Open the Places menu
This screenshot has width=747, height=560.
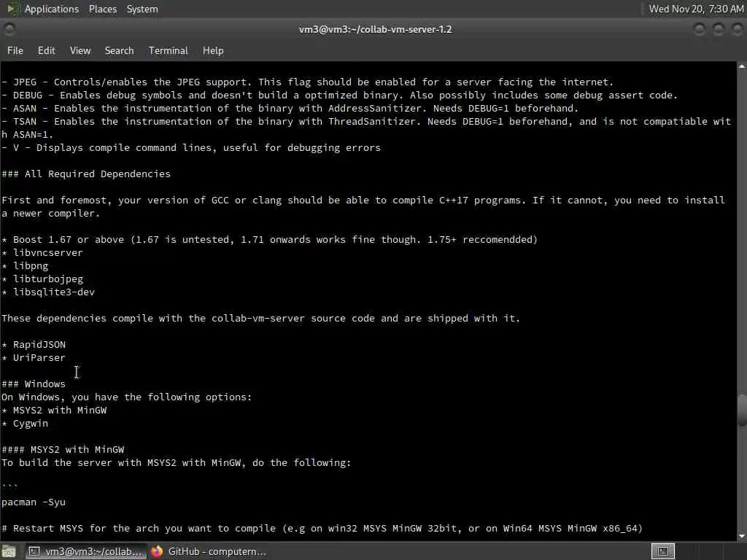tap(102, 9)
